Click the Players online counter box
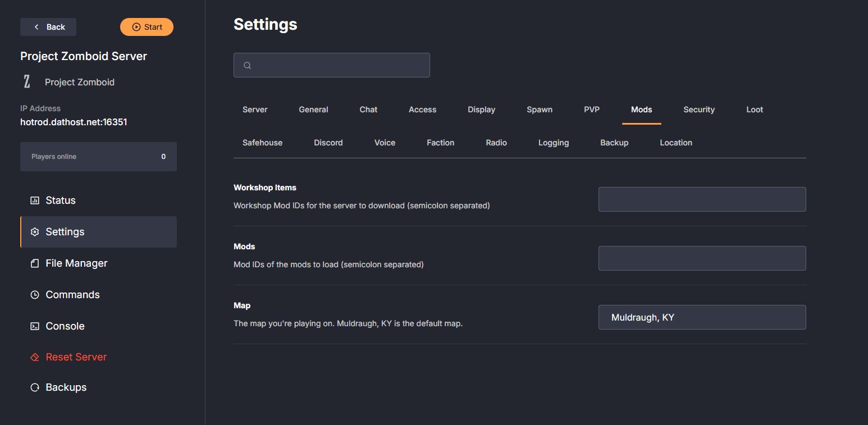 click(x=98, y=157)
